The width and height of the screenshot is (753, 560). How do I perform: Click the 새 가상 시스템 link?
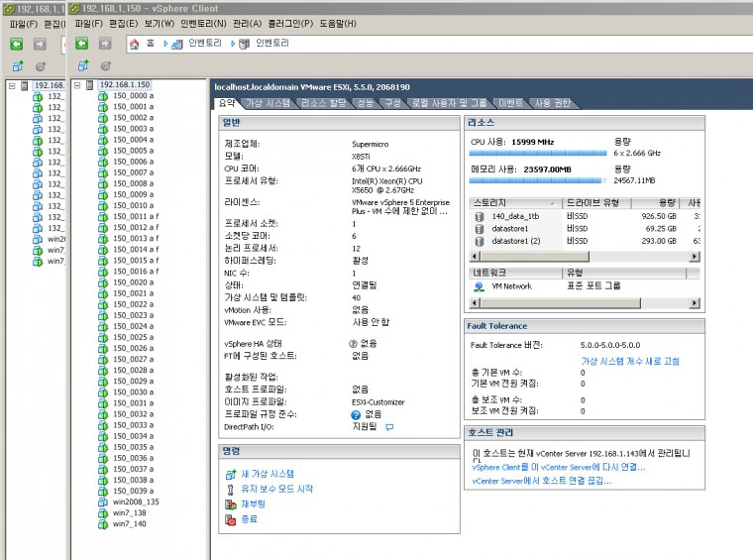[x=268, y=474]
